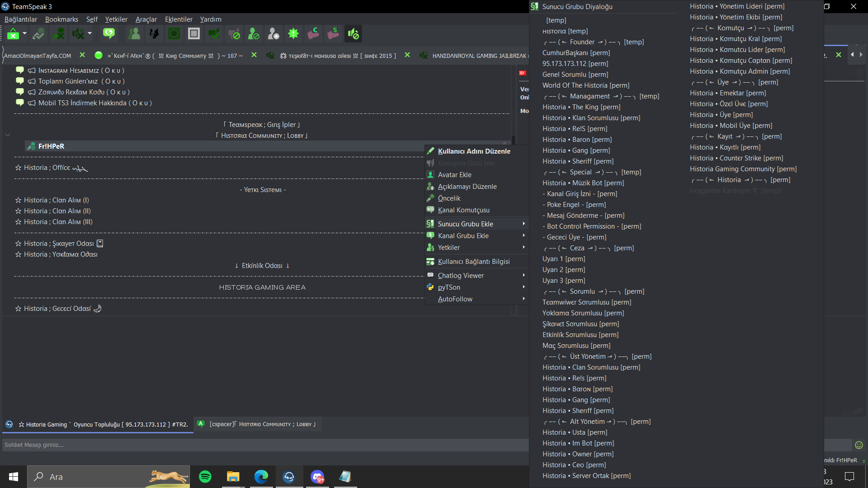
Task: Open the contacts list toolbar icon
Action: point(134,34)
